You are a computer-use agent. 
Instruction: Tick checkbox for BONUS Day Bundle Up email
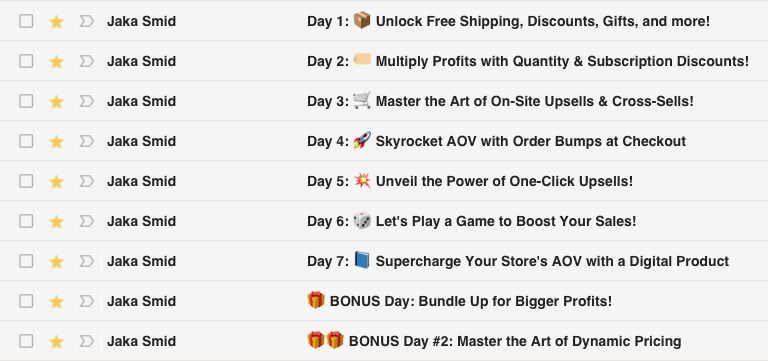[x=26, y=301]
